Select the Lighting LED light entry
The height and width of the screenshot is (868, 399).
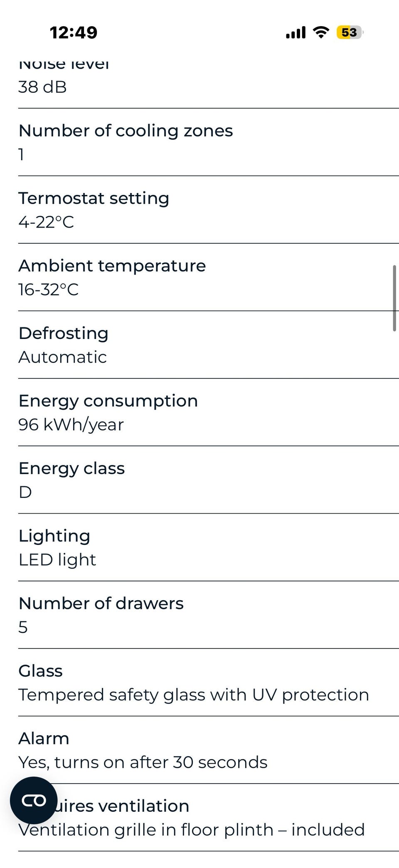click(209, 547)
